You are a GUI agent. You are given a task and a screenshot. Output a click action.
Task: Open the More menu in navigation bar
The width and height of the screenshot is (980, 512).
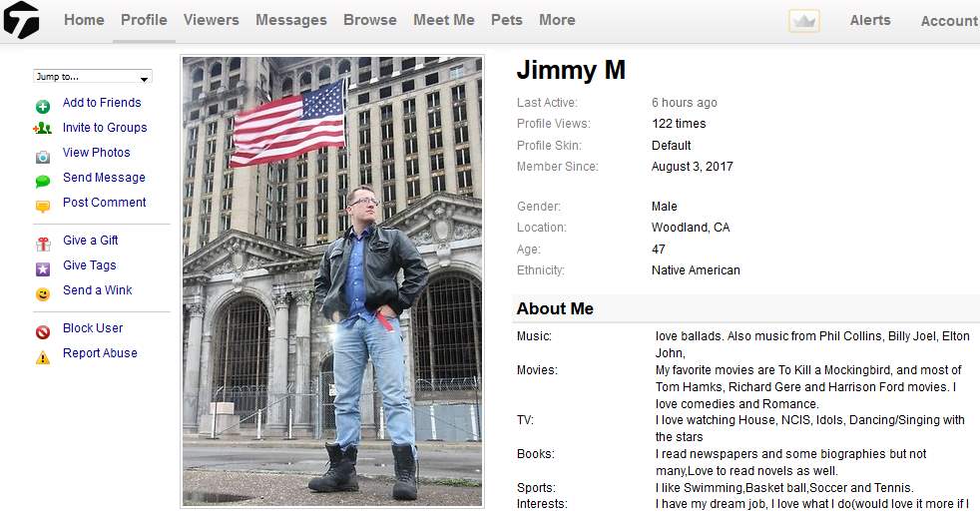click(557, 20)
